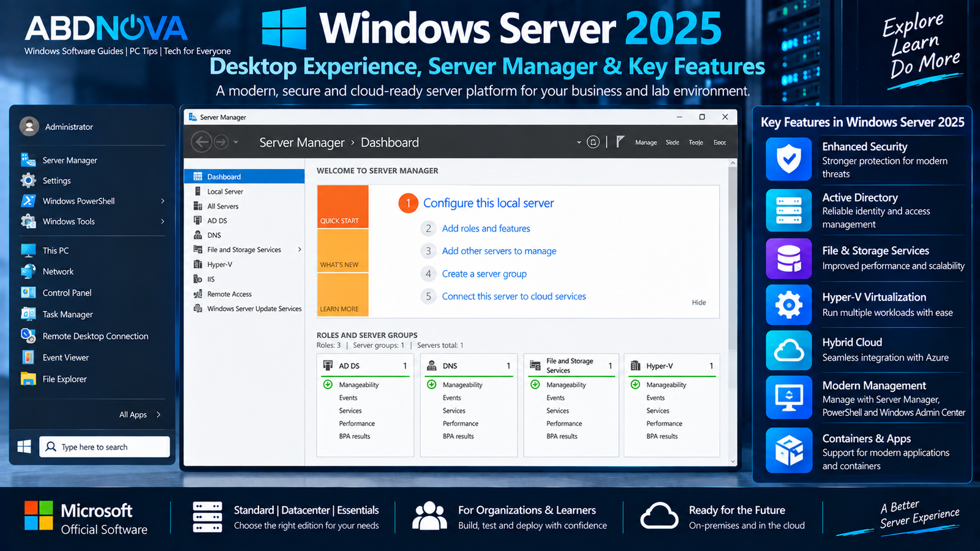Click Services in the AD DS tile
The image size is (980, 551).
coord(350,411)
